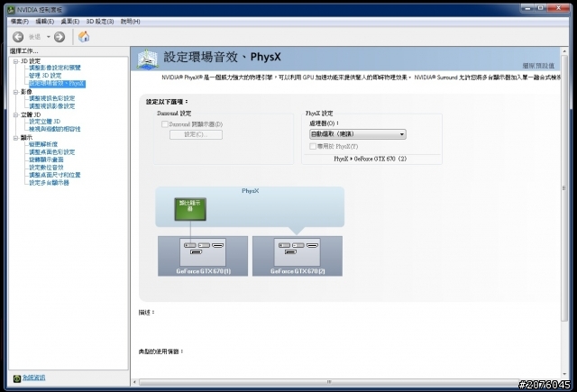Select 調整影像設定和預覽 in the tree
This screenshot has height=392, width=577.
coord(55,68)
